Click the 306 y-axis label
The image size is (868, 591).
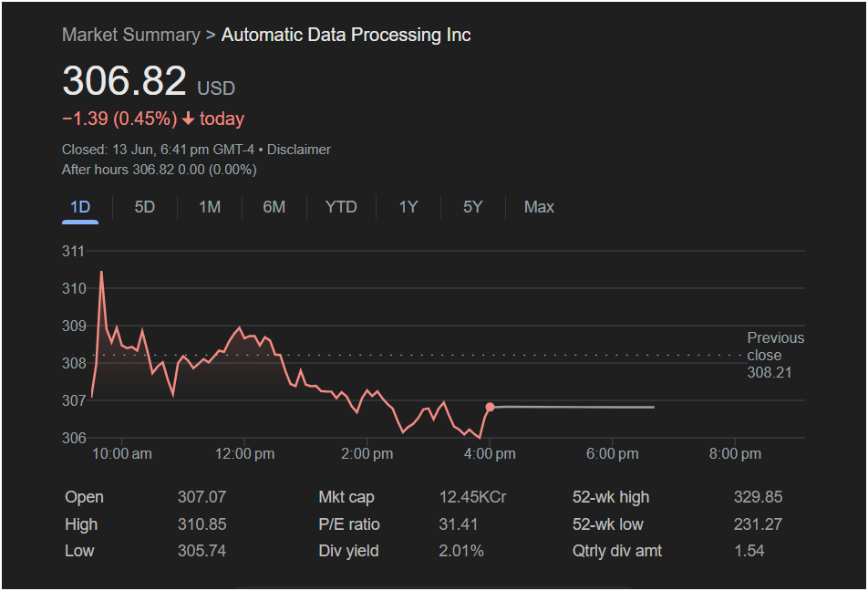[74, 438]
